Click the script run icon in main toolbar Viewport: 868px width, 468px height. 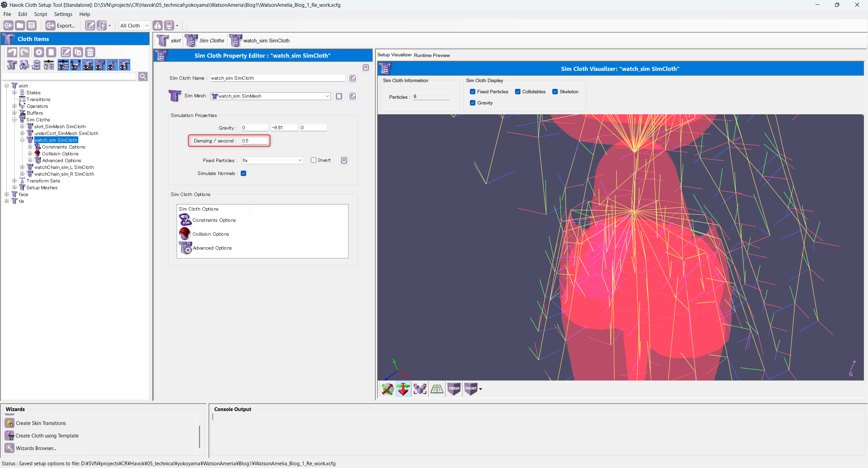(102, 25)
